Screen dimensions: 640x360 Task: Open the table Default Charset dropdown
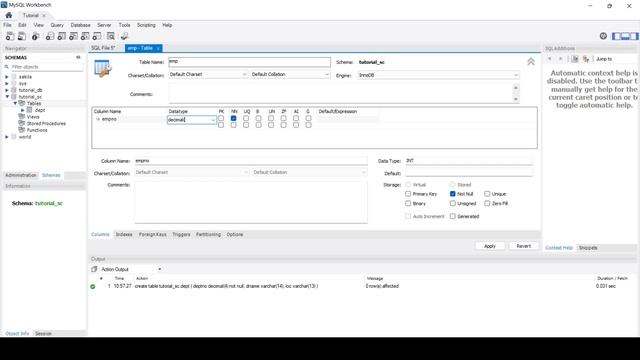[x=208, y=75]
